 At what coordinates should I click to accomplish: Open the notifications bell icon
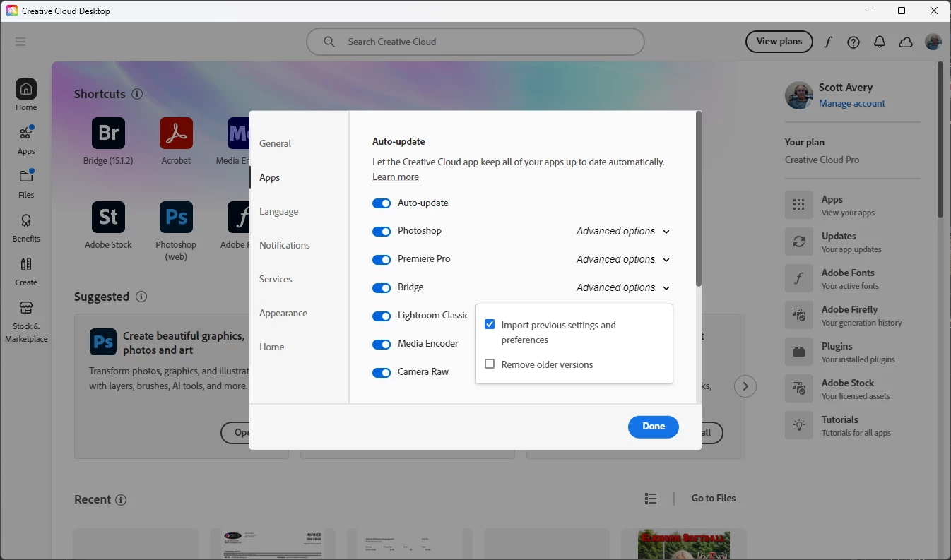click(x=880, y=42)
